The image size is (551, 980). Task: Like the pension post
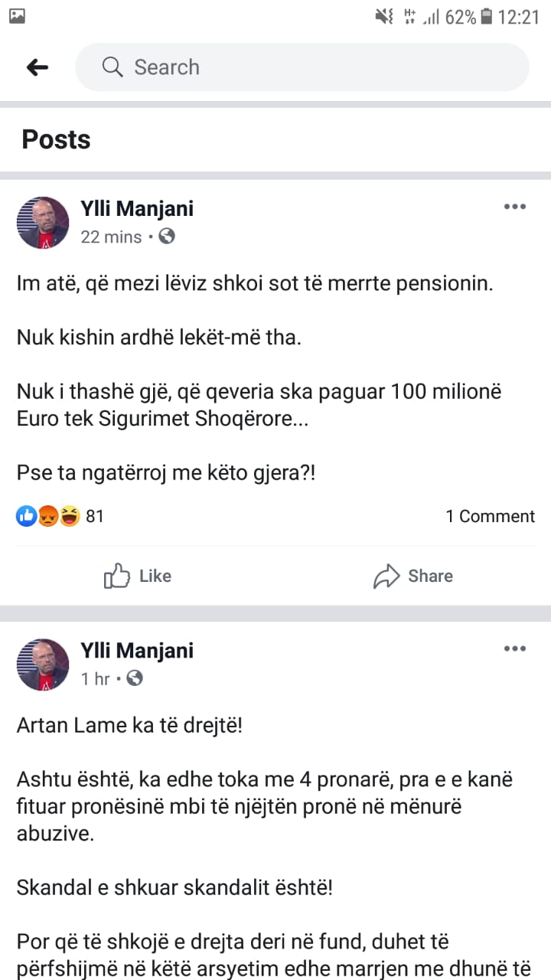138,576
